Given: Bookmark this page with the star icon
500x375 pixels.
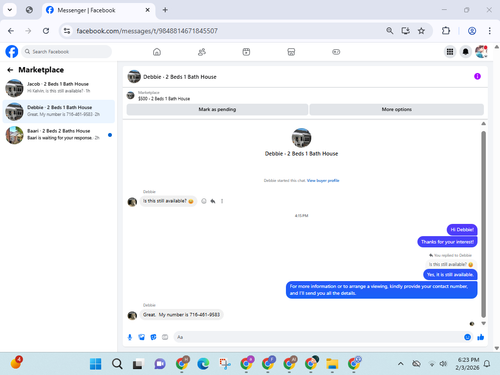Looking at the screenshot, I should tap(421, 31).
